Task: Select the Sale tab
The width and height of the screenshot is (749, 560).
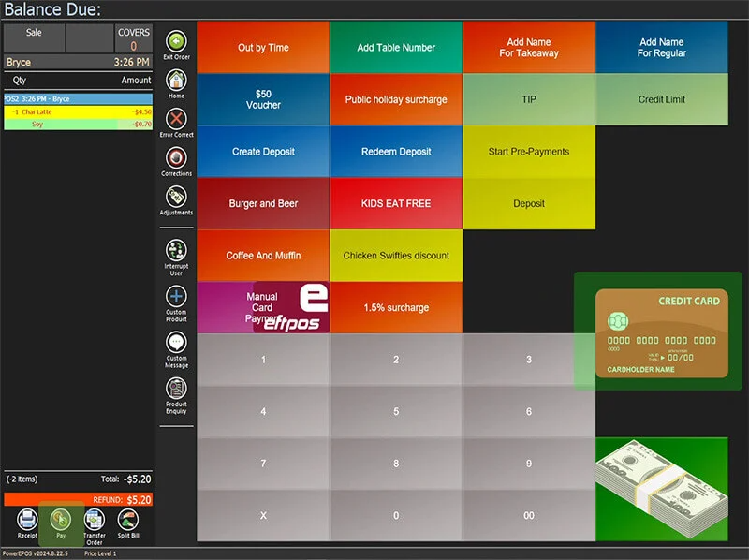Action: coord(34,37)
